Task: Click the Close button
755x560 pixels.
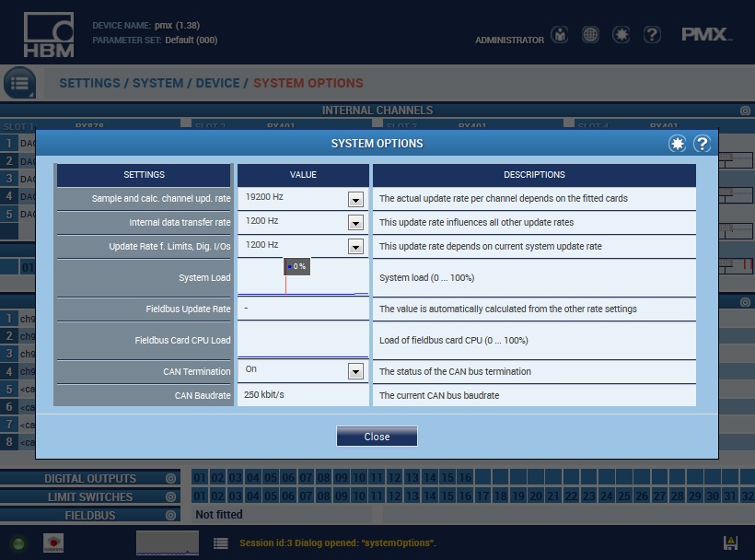Action: (x=377, y=437)
